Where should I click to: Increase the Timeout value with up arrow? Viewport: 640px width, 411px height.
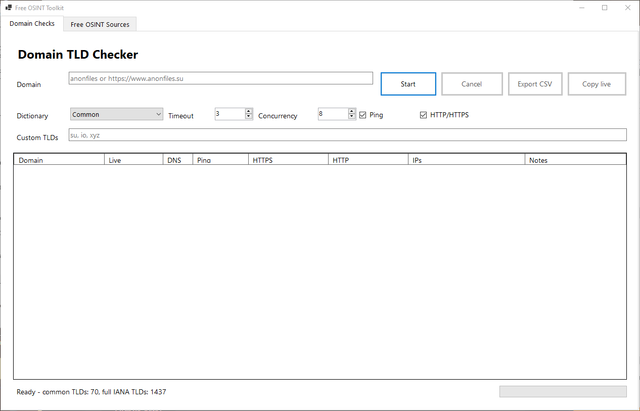249,111
